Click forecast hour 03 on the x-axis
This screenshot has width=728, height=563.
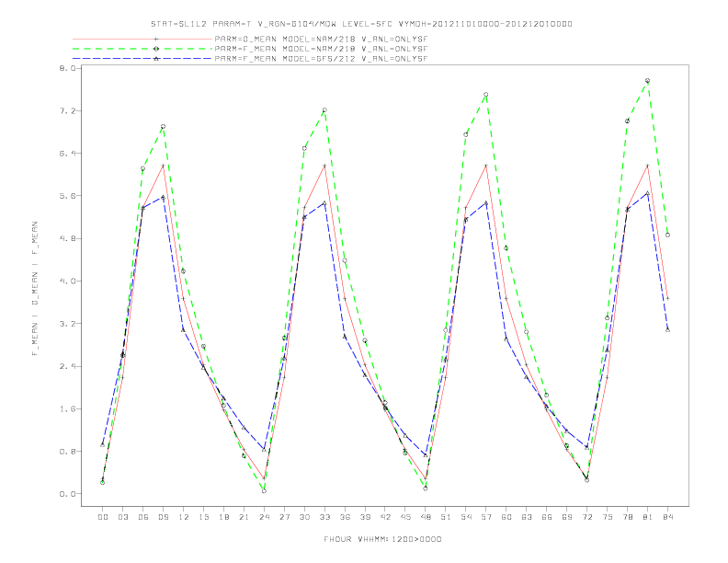click(122, 517)
